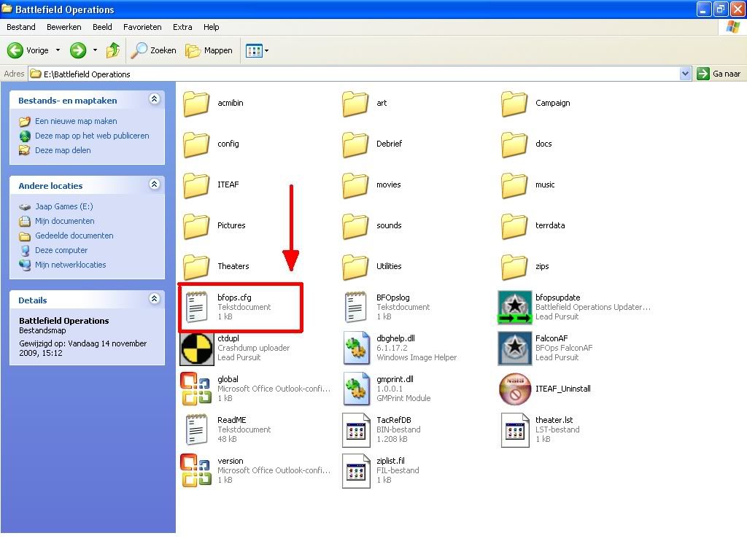Select the bfopsupdate updater icon

point(514,307)
